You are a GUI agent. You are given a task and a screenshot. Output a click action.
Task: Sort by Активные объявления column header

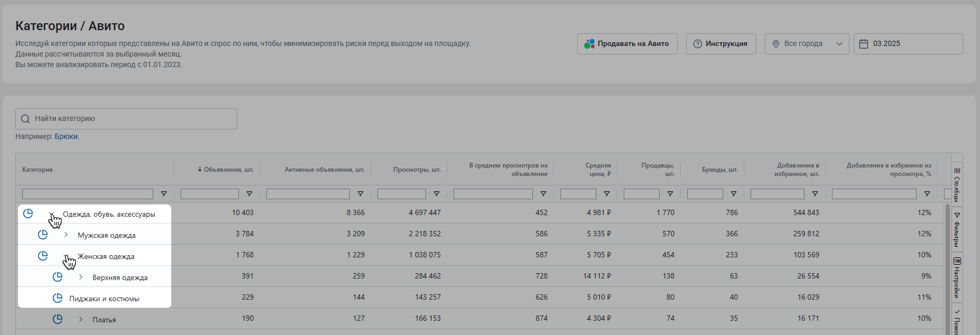click(325, 170)
